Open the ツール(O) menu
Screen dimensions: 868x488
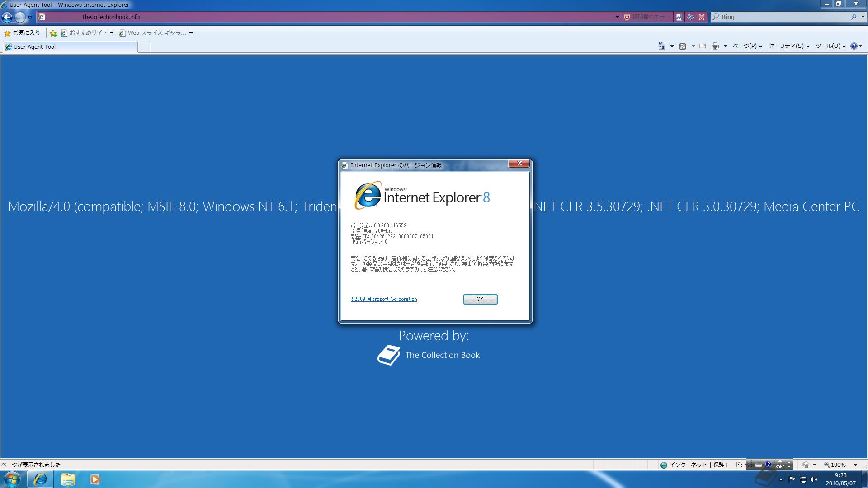[830, 46]
